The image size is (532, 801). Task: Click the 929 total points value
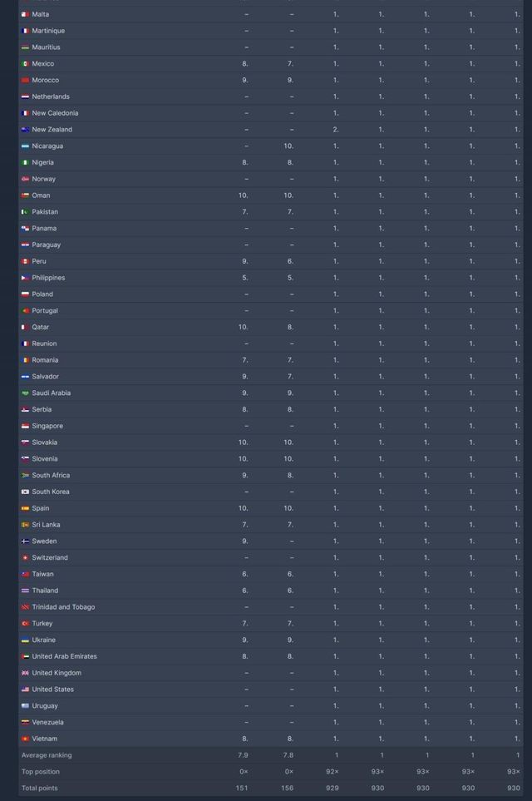click(334, 788)
